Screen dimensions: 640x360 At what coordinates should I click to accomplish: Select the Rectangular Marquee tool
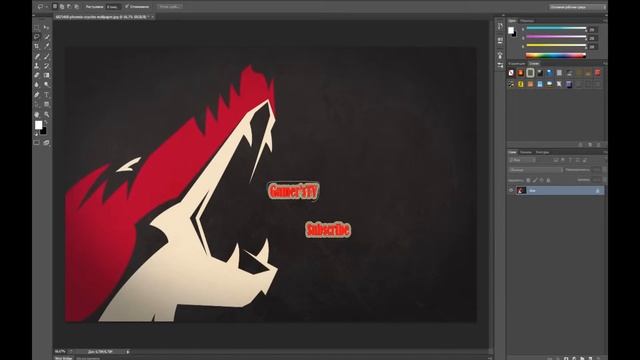tap(37, 27)
